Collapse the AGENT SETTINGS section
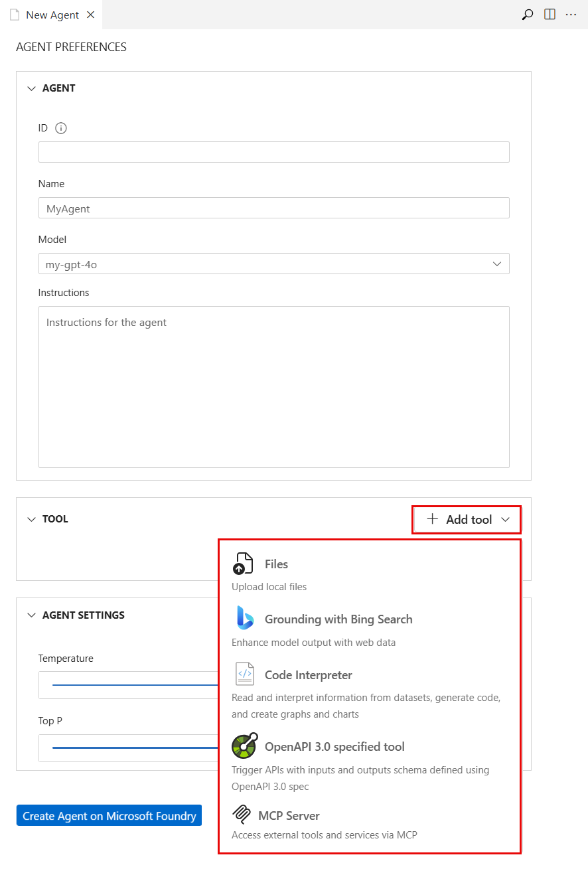 31,615
